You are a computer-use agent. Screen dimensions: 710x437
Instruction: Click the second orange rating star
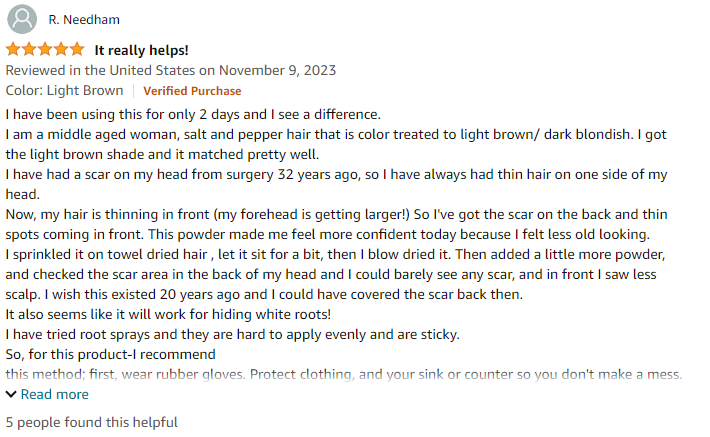pyautogui.click(x=29, y=49)
